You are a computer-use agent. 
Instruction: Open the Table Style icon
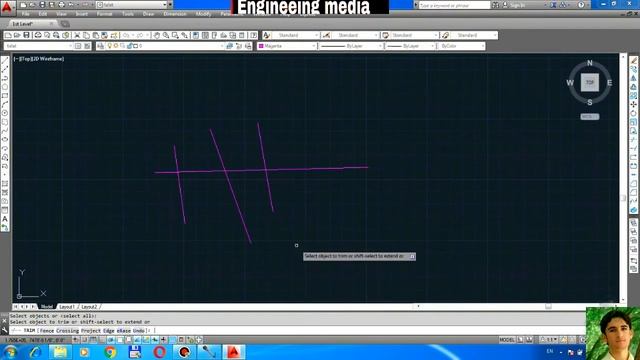pyautogui.click(x=385, y=36)
